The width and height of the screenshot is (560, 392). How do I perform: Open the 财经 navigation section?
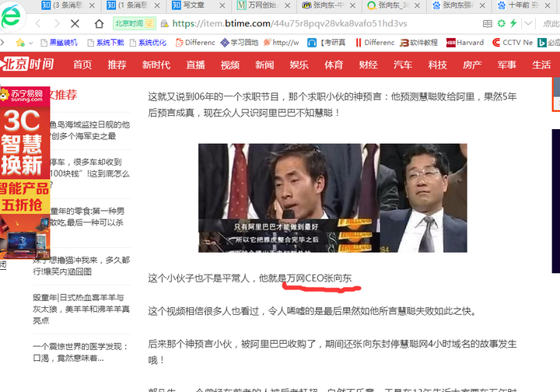(x=368, y=65)
